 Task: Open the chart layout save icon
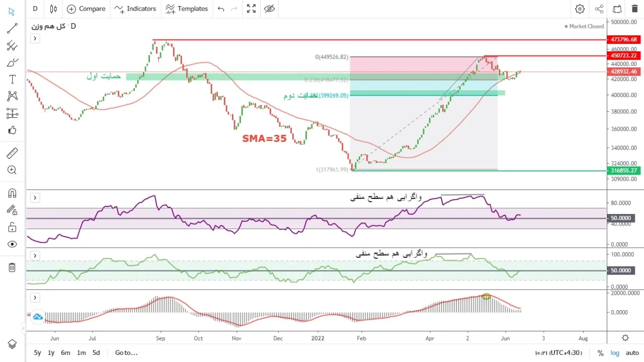coord(617,9)
